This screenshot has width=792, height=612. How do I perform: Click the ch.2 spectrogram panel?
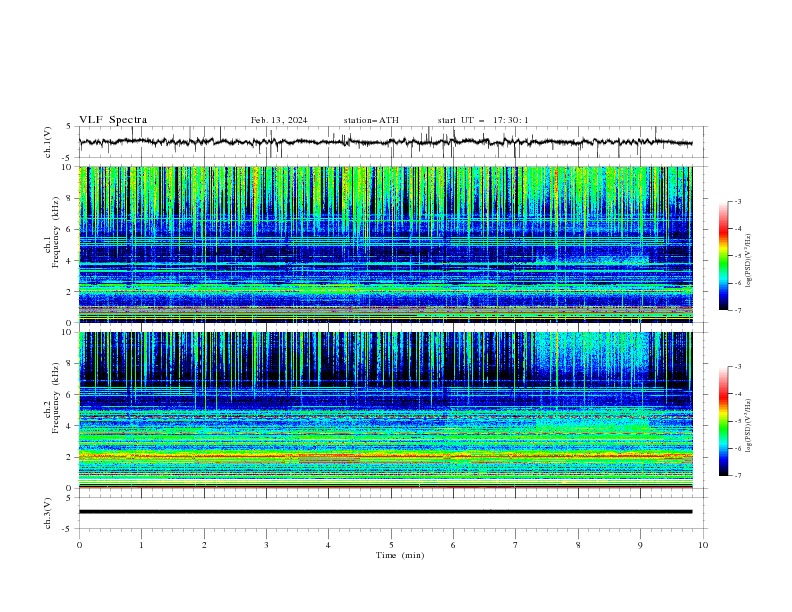(386, 410)
